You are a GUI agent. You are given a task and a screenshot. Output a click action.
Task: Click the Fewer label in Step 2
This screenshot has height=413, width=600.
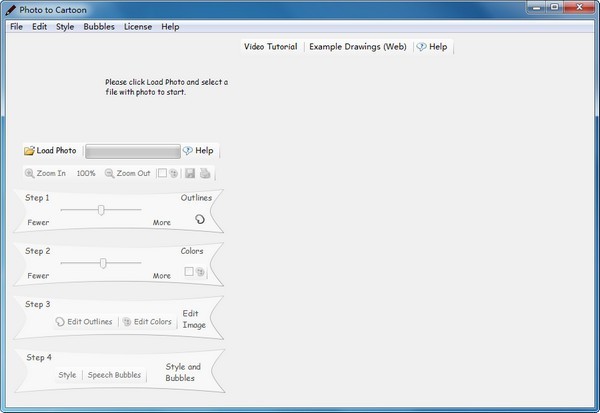pos(38,276)
